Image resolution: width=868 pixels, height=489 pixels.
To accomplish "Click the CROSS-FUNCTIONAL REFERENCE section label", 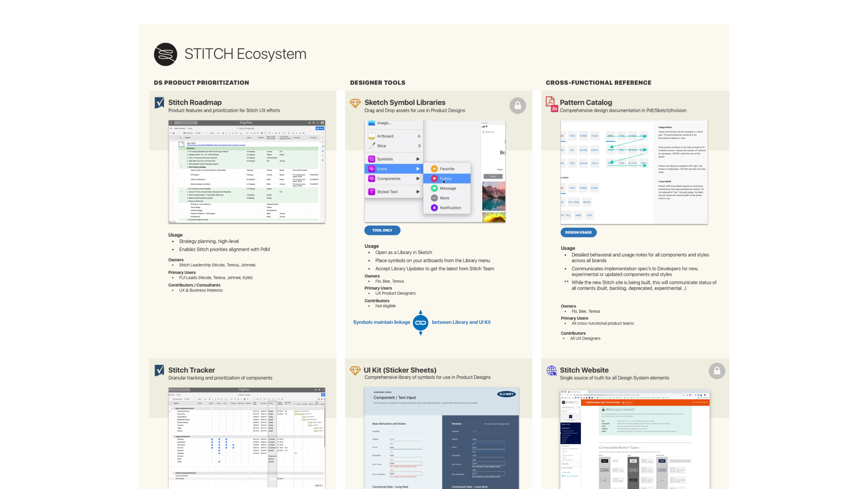I will pyautogui.click(x=598, y=82).
